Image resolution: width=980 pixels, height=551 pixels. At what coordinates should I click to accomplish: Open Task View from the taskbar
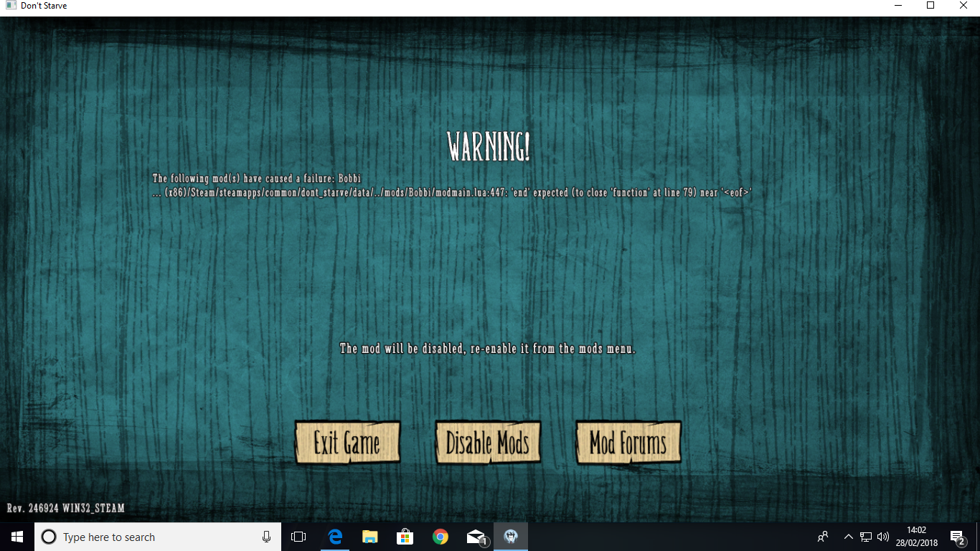tap(298, 537)
